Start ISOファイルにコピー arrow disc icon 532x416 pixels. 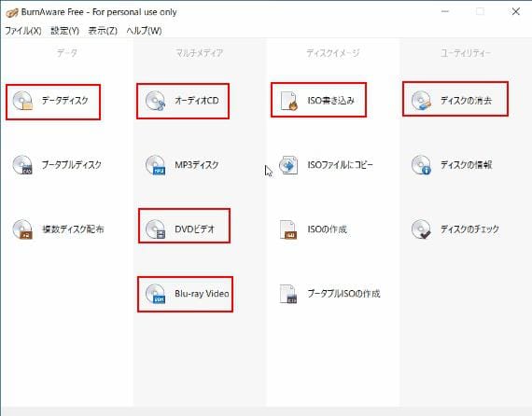coord(288,165)
